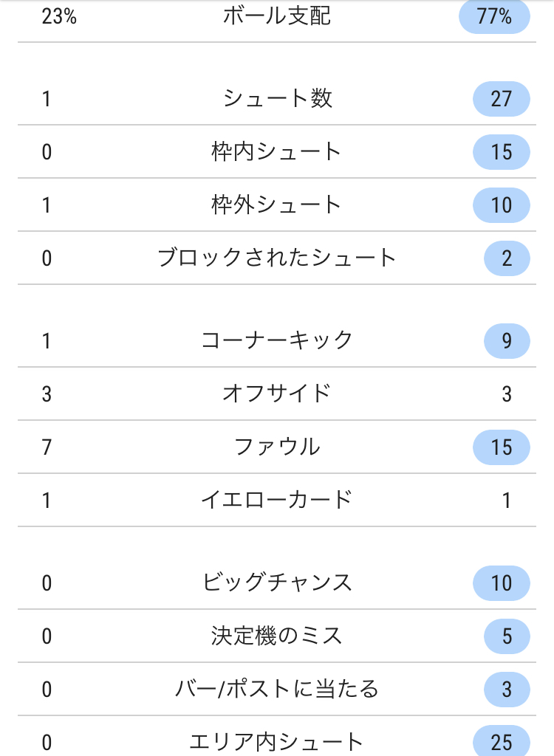Select the 25 badge for エリア内シュート
This screenshot has width=554, height=756.
pos(502,741)
